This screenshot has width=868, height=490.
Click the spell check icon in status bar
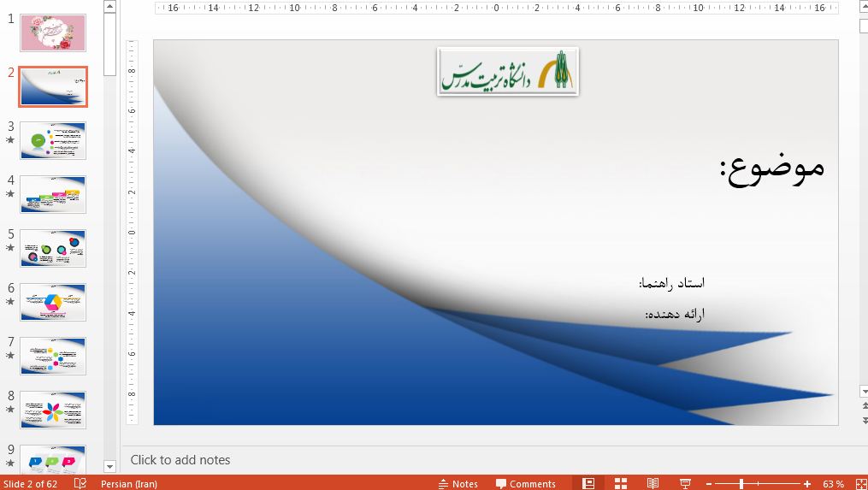(80, 483)
